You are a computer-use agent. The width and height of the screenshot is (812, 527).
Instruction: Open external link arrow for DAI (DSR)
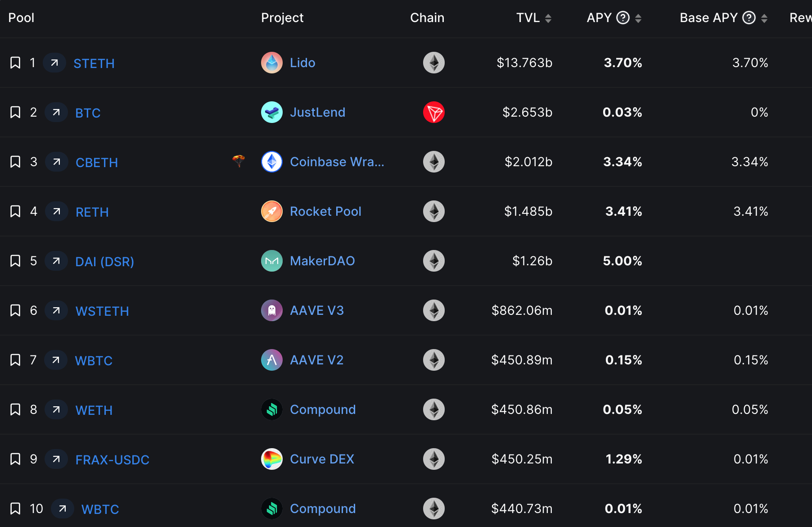click(56, 261)
